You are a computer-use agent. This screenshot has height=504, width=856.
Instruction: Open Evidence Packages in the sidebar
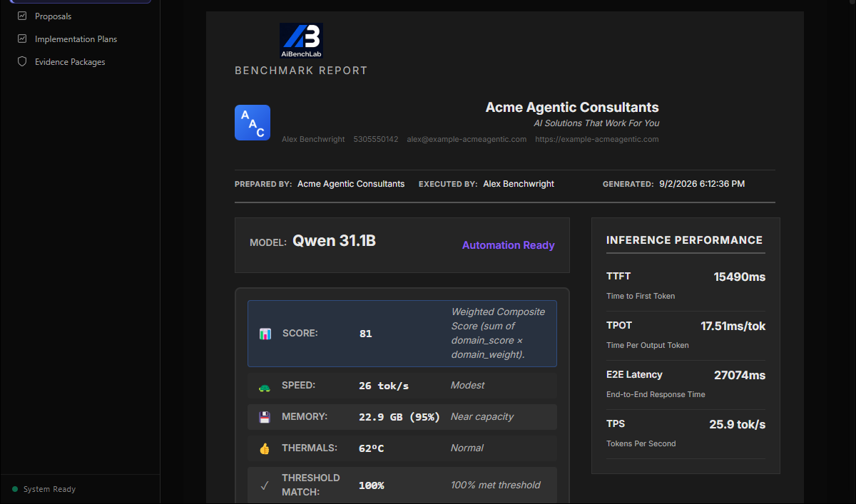[x=70, y=61]
